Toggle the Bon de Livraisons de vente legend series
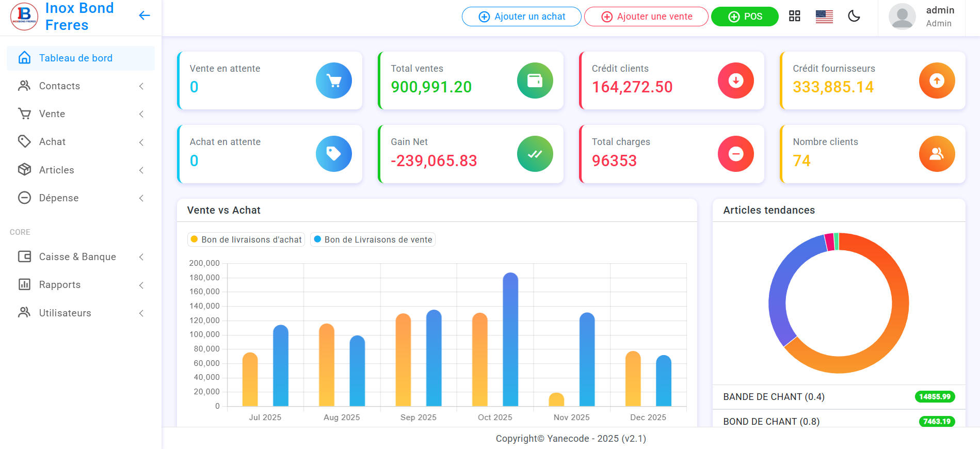Image resolution: width=980 pixels, height=449 pixels. (373, 239)
